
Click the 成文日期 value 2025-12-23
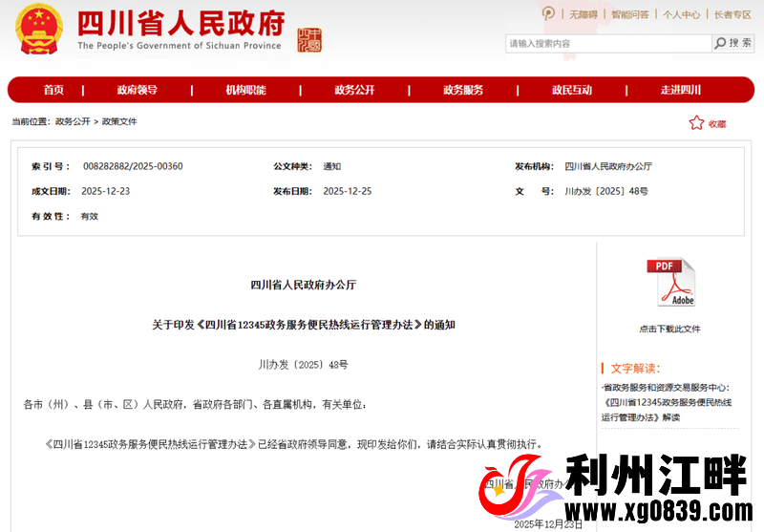pyautogui.click(x=106, y=191)
